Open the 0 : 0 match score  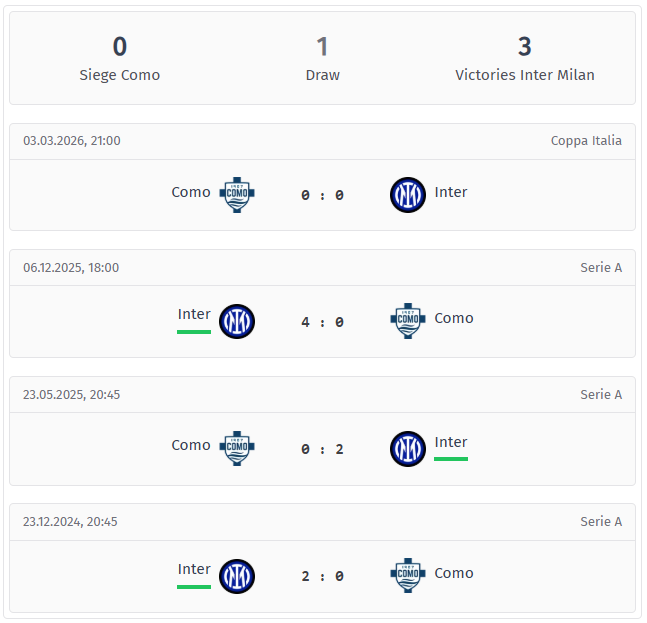pyautogui.click(x=322, y=195)
